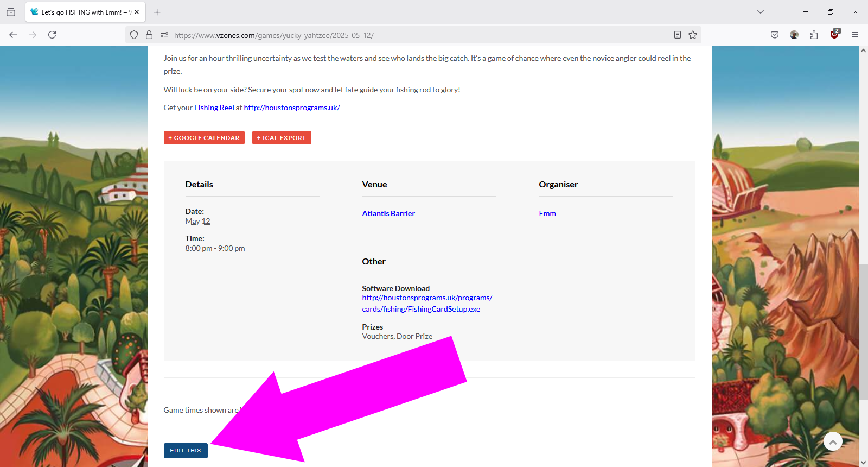Go forward to next page
868x467 pixels.
(33, 35)
